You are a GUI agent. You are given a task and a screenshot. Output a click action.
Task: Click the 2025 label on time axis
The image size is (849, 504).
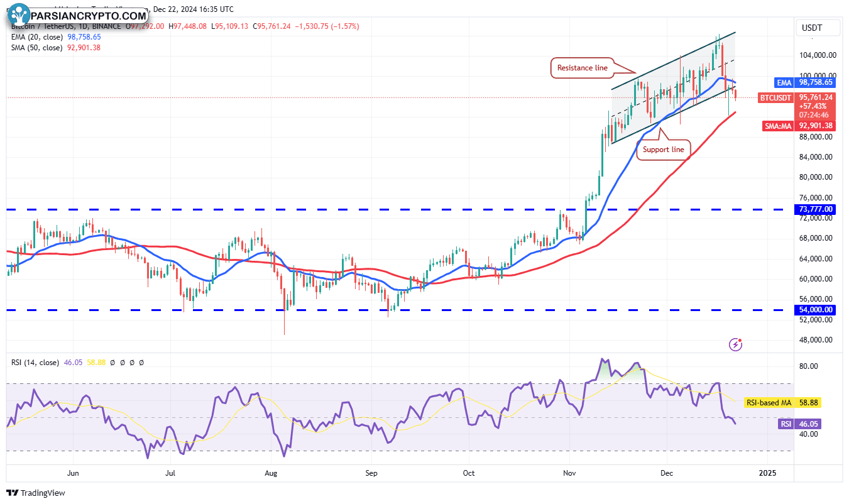click(x=767, y=473)
